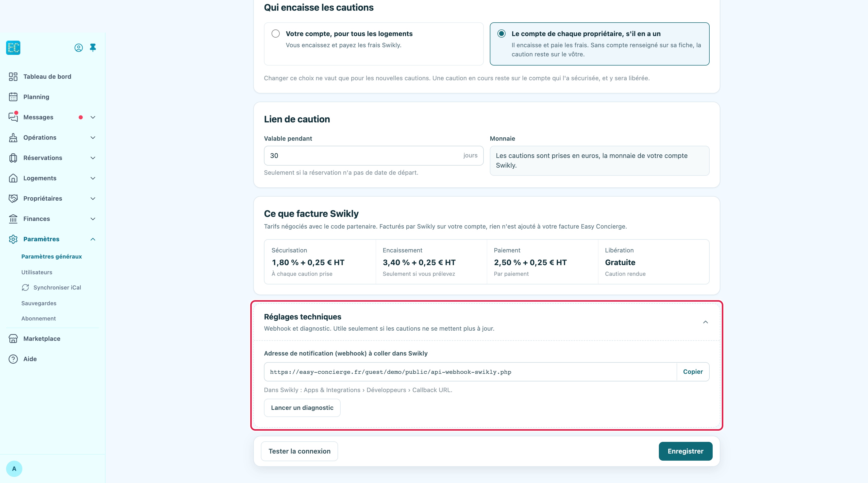
Task: Click the Finances bank icon
Action: (13, 219)
